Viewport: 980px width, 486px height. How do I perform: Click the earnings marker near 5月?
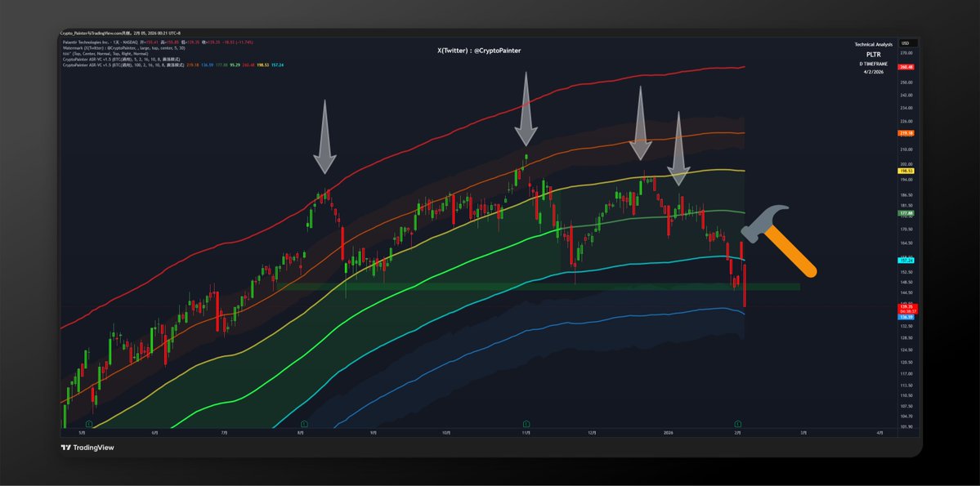click(89, 424)
